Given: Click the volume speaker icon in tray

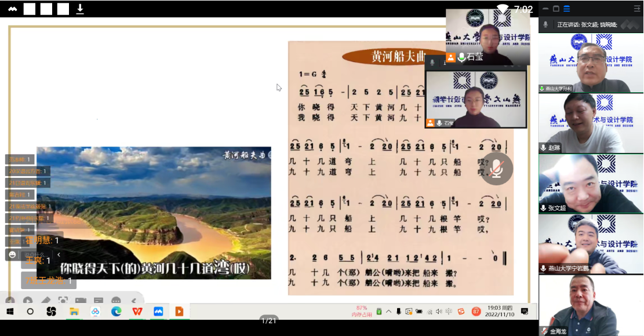Looking at the screenshot, I should (x=439, y=312).
